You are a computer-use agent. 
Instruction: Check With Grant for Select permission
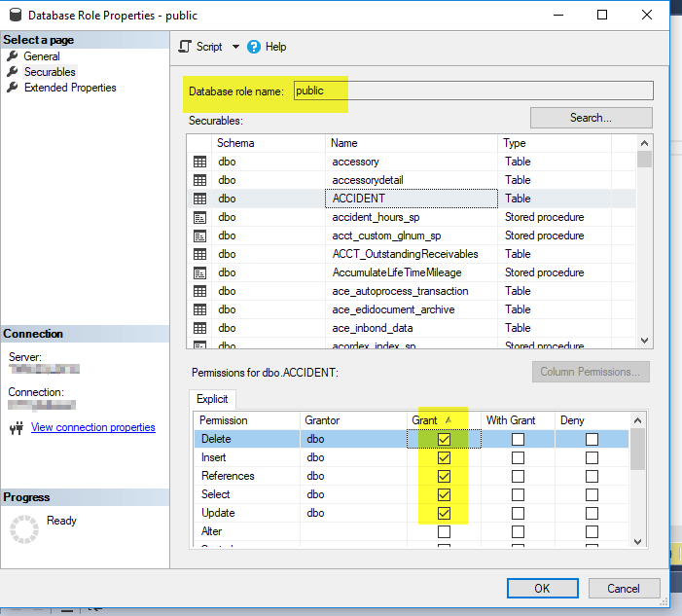click(518, 494)
